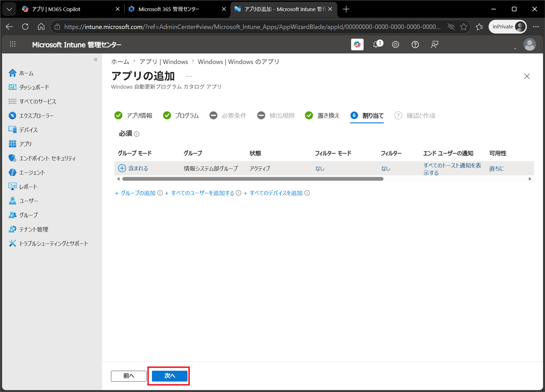
Task: Show info icon beside すべてのデバイスを追加
Action: click(x=307, y=193)
